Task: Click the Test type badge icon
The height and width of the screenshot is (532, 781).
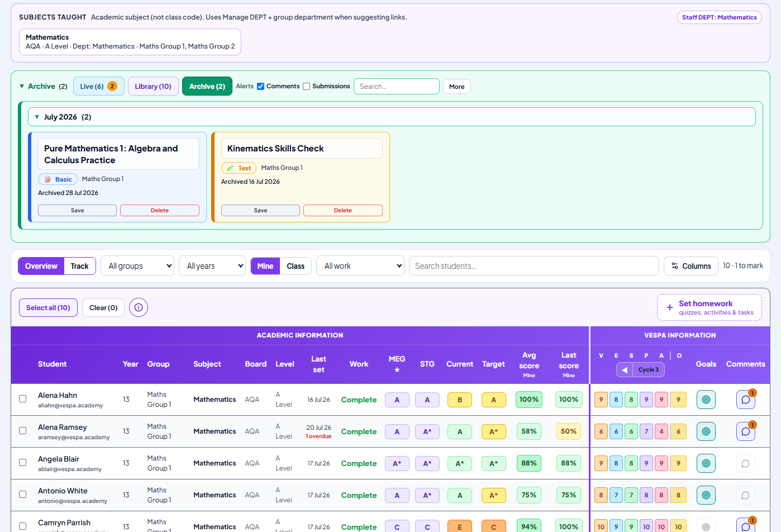Action: tap(230, 168)
